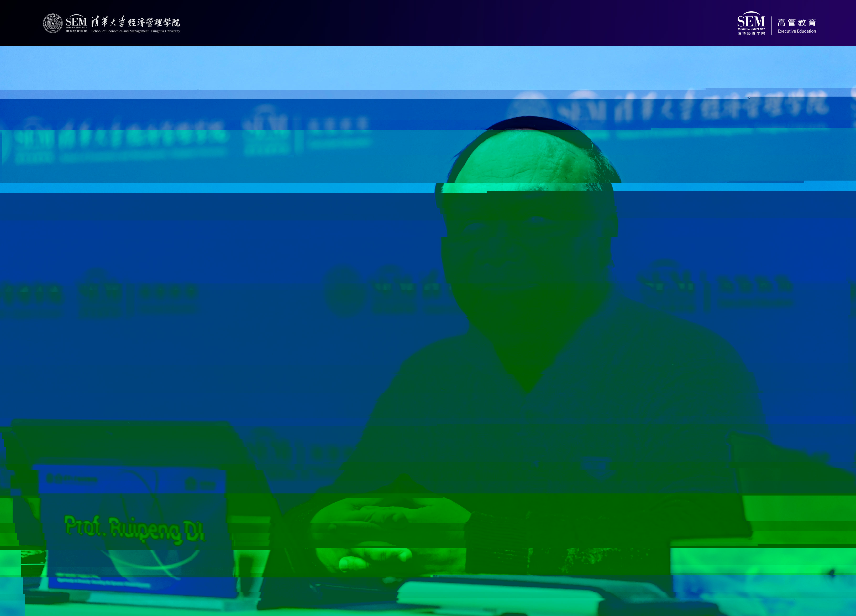Click the Tsinghua University round seal logo

click(53, 23)
